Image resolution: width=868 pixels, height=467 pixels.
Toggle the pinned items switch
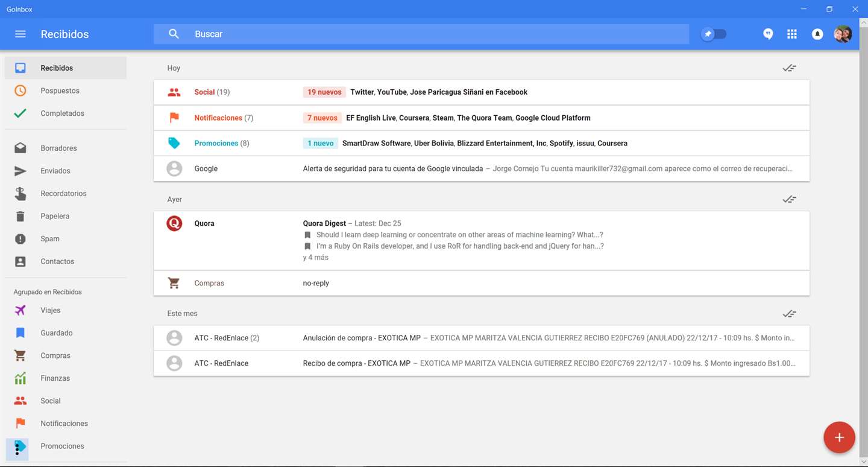click(x=714, y=34)
